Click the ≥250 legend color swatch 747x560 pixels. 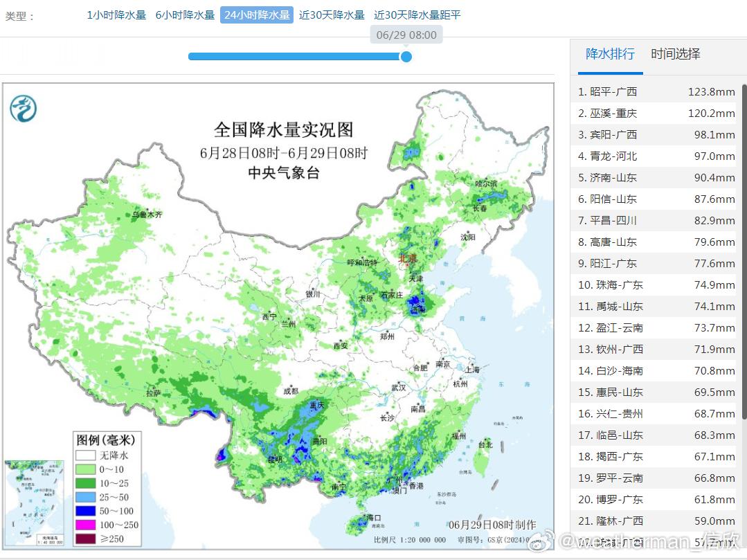point(85,539)
